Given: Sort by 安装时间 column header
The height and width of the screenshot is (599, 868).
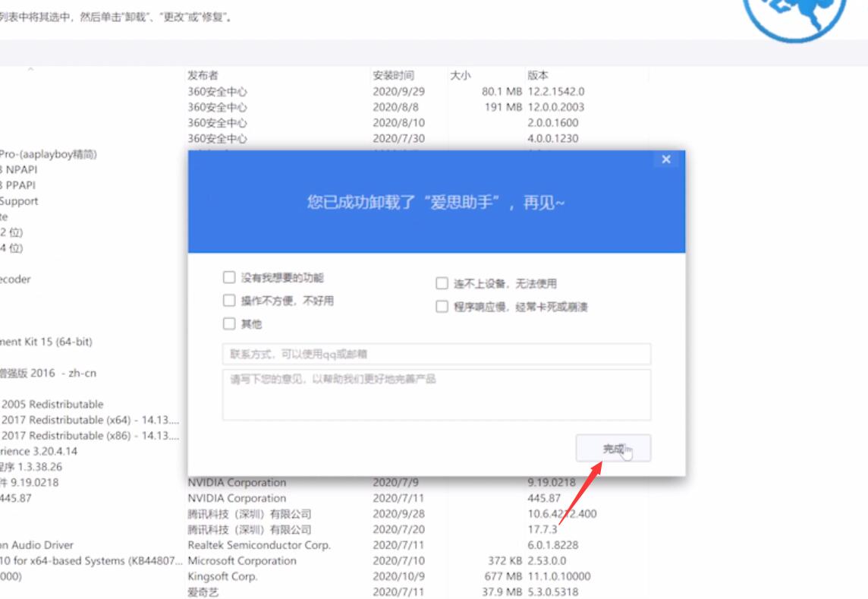Looking at the screenshot, I should click(x=393, y=75).
